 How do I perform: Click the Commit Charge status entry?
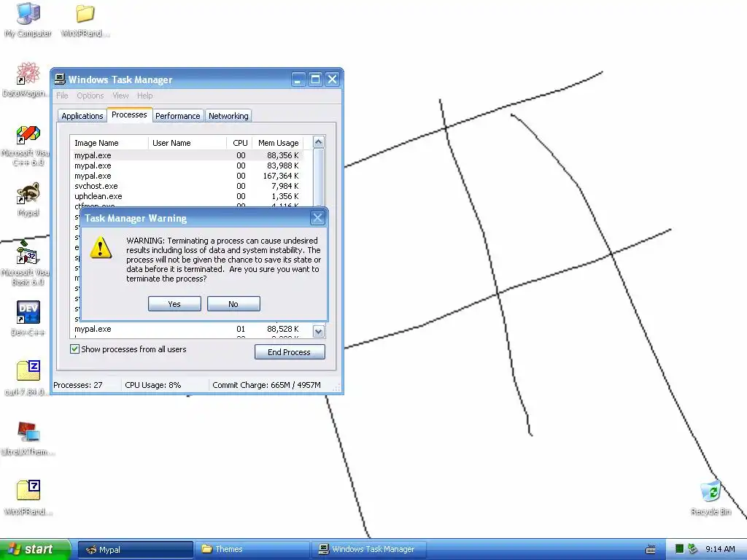[267, 385]
